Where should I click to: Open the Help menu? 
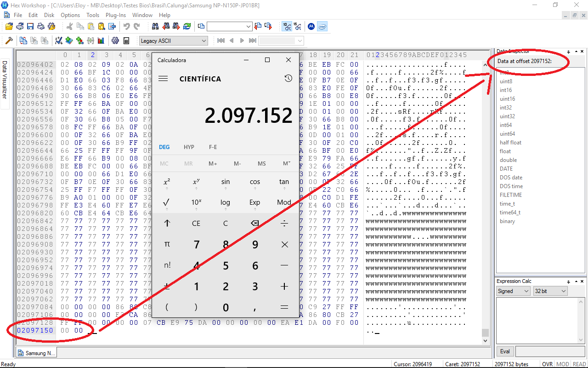[x=164, y=15]
